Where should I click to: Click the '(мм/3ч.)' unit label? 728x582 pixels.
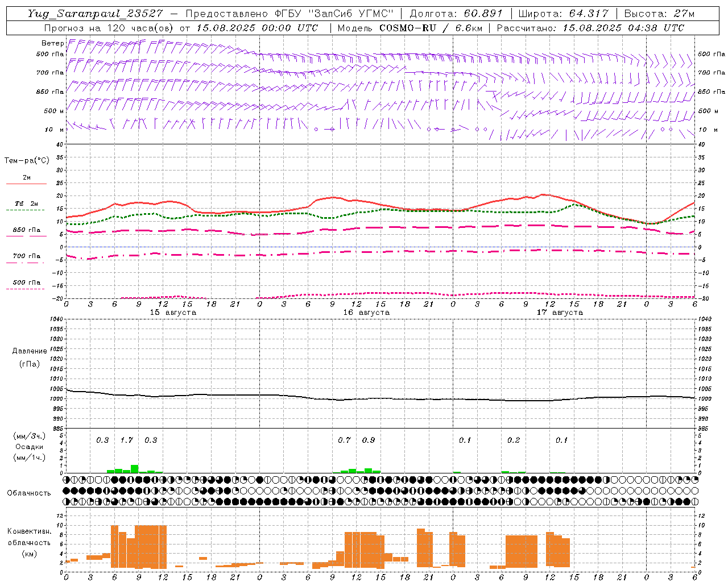pos(30,436)
